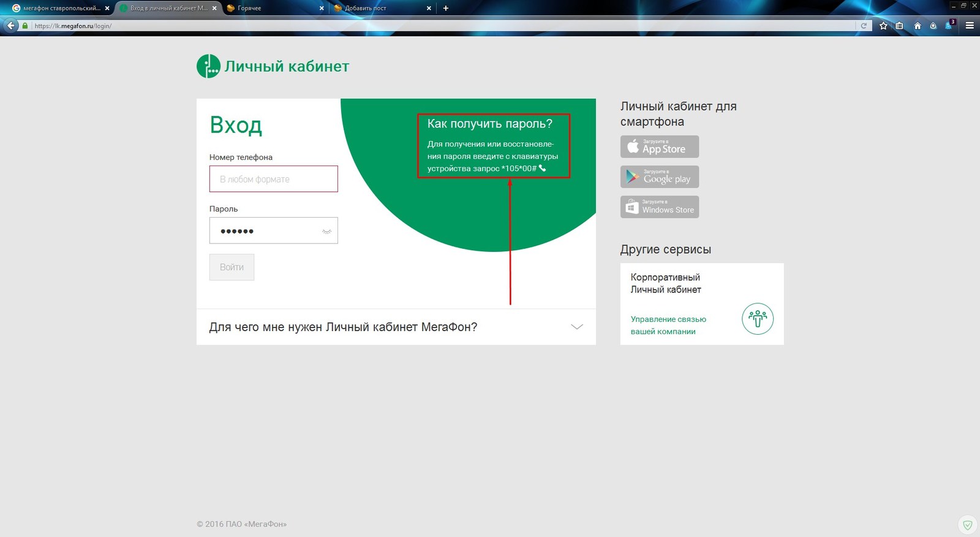Image resolution: width=980 pixels, height=537 pixels.
Task: Click 'Управление связью вашей компании' link
Action: tap(668, 326)
